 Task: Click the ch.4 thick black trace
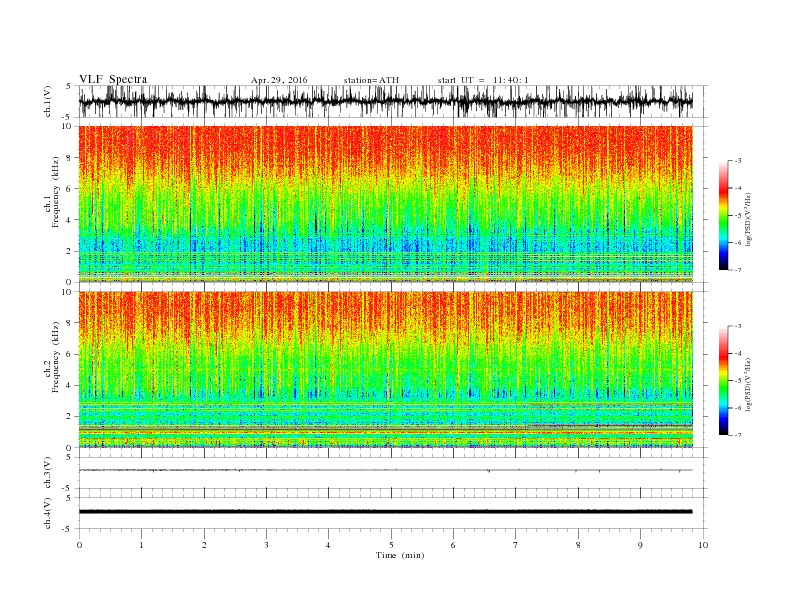(x=386, y=512)
